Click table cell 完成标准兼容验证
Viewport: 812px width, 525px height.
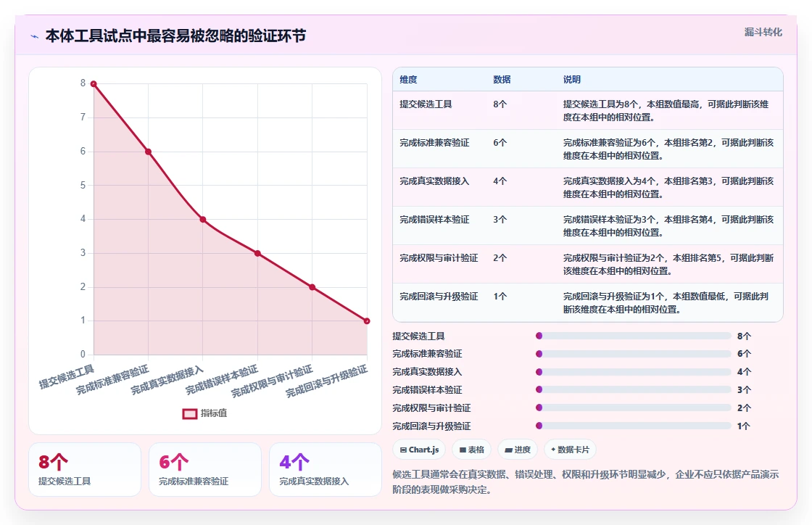(434, 142)
